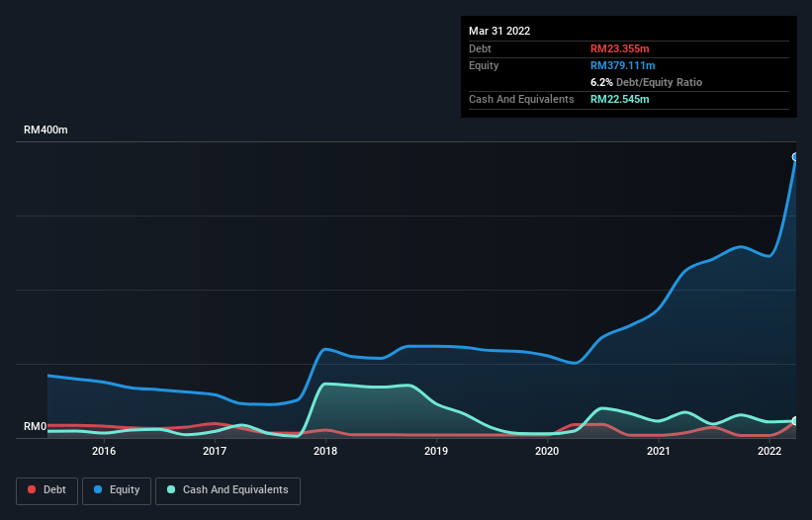812x520 pixels.
Task: Click the teal Cash legend dot
Action: 171,489
